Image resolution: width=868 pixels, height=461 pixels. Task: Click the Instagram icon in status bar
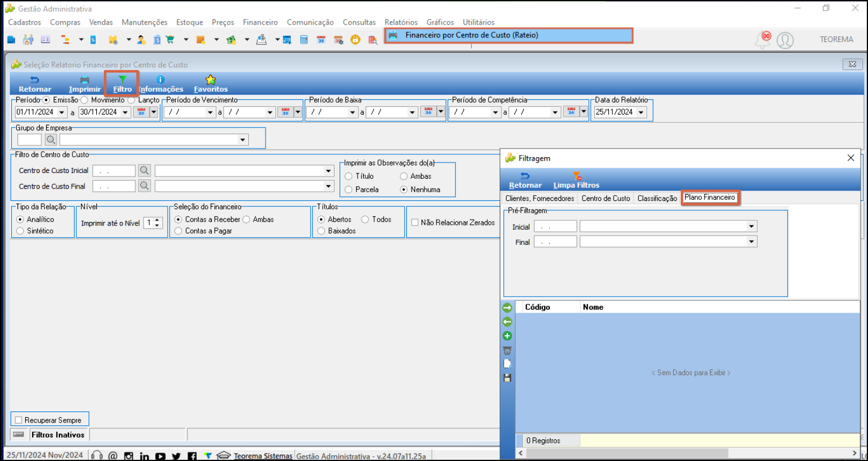(x=129, y=456)
